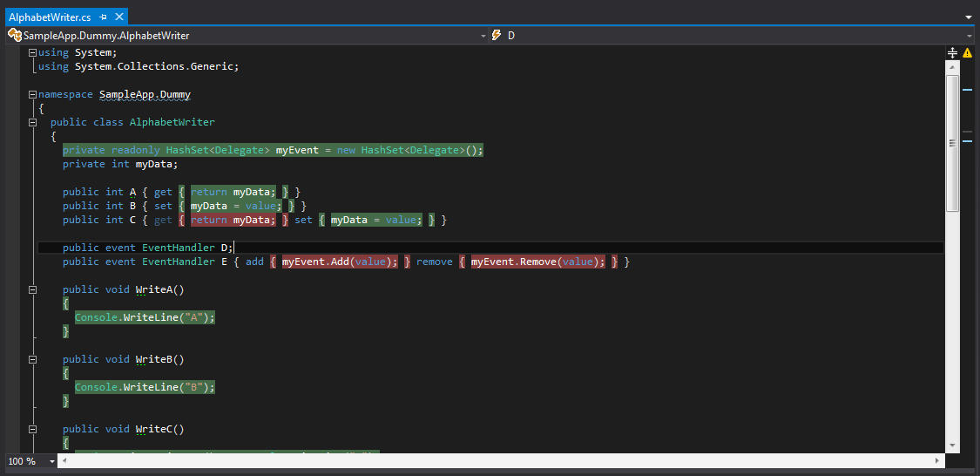Click the vertical scrollbar up arrow
This screenshot has width=980, height=476.
(x=952, y=66)
